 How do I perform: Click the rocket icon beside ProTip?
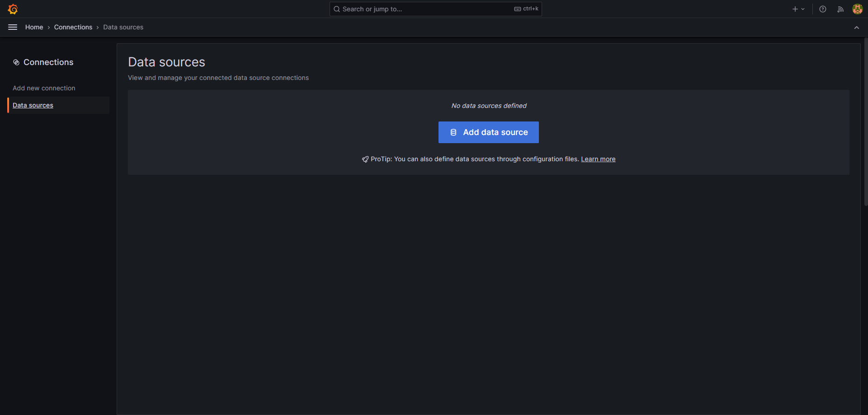[365, 159]
